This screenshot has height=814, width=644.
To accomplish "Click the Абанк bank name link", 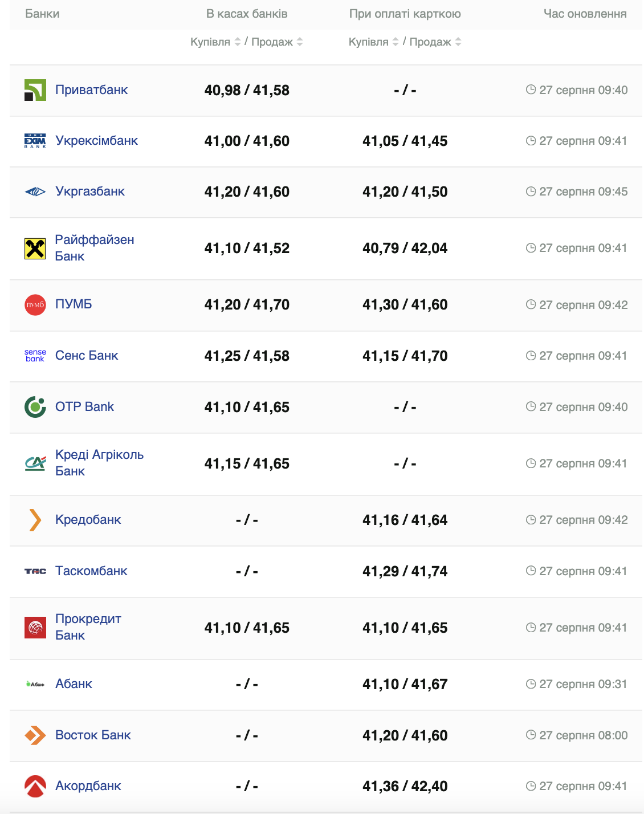I will pyautogui.click(x=74, y=684).
